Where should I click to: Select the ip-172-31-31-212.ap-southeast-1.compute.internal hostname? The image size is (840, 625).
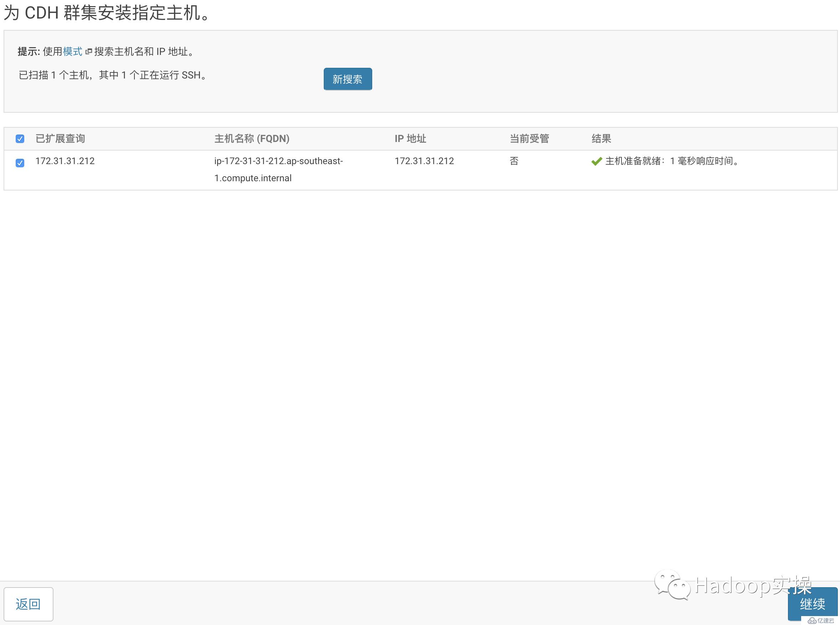click(x=278, y=169)
